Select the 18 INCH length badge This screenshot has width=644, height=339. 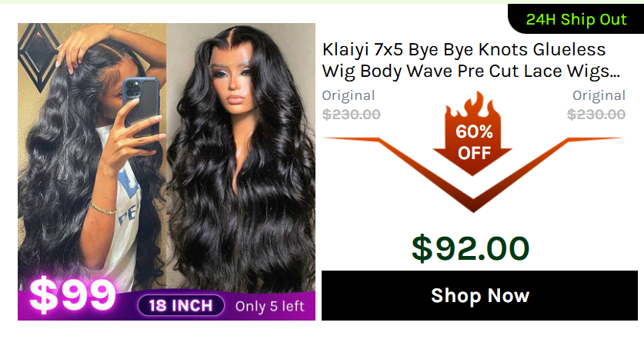[181, 306]
